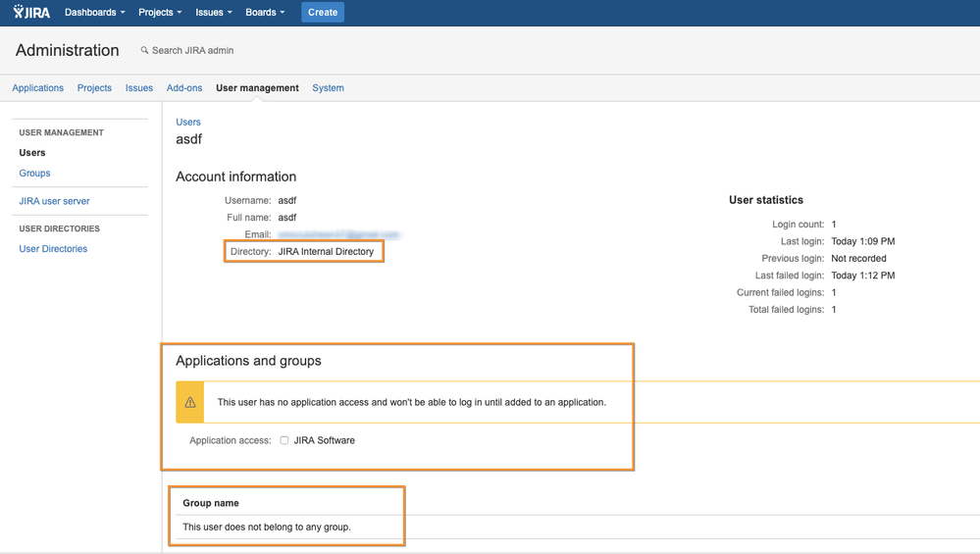The height and width of the screenshot is (554, 980).
Task: Open the User Directories link
Action: click(53, 249)
